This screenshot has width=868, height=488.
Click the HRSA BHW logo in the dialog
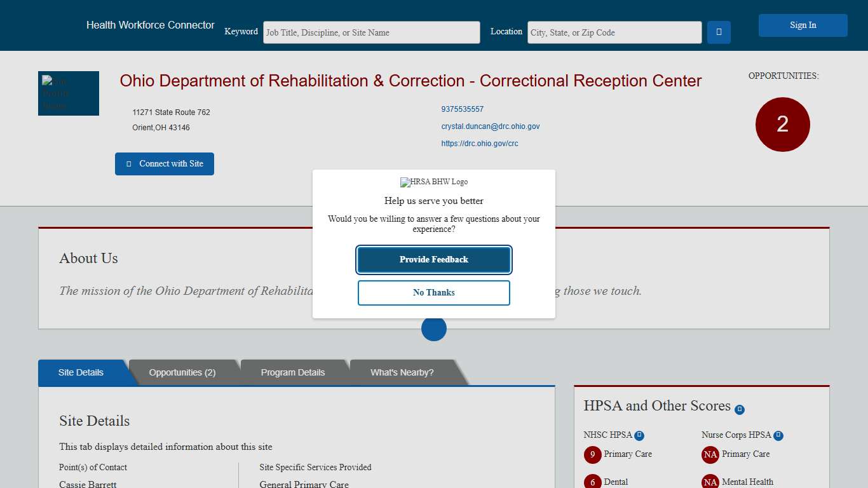click(433, 182)
